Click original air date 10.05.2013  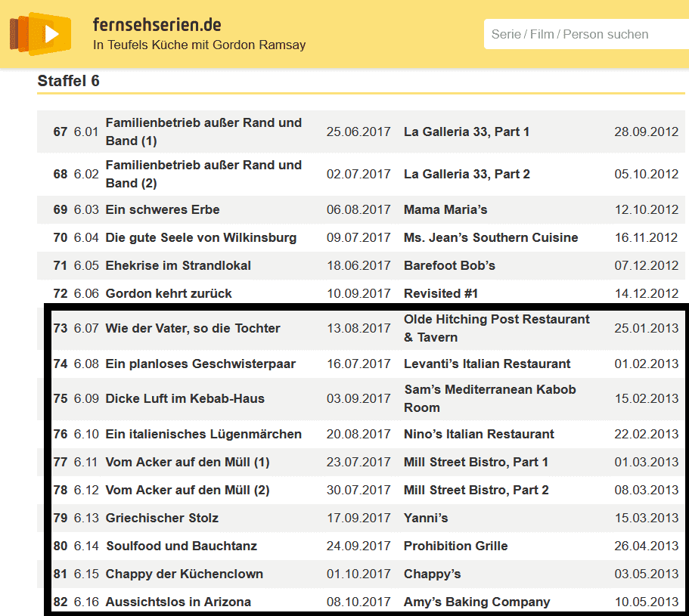click(x=647, y=602)
